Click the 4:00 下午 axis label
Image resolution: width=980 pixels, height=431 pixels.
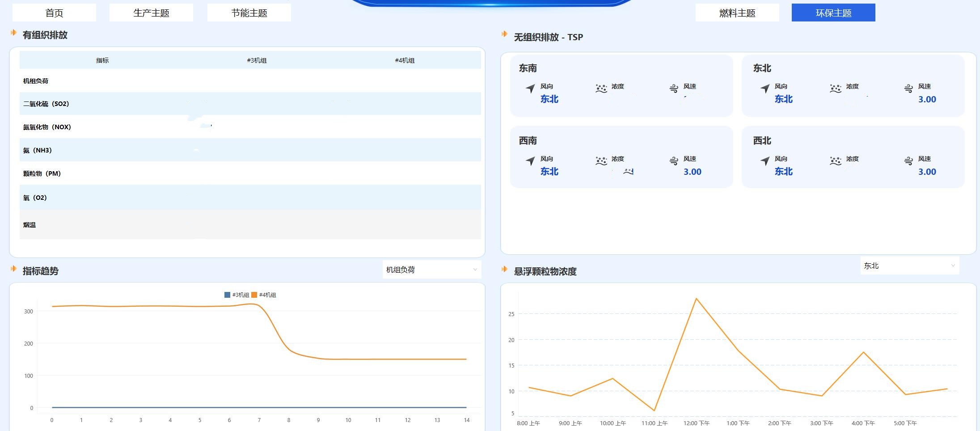point(863,423)
